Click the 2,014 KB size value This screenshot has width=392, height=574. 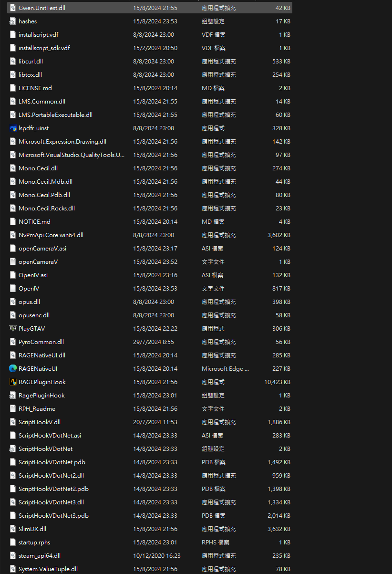tap(279, 516)
